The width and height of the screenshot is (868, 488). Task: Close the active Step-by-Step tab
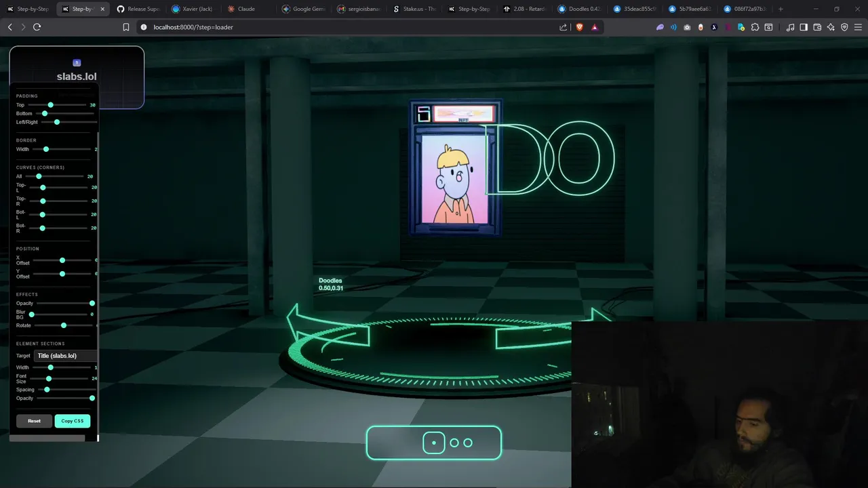pyautogui.click(x=102, y=9)
